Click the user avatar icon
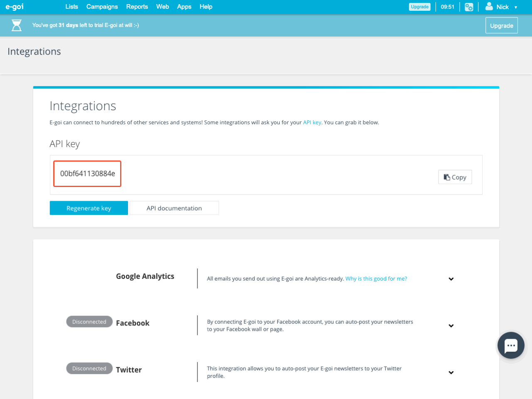 (x=489, y=7)
